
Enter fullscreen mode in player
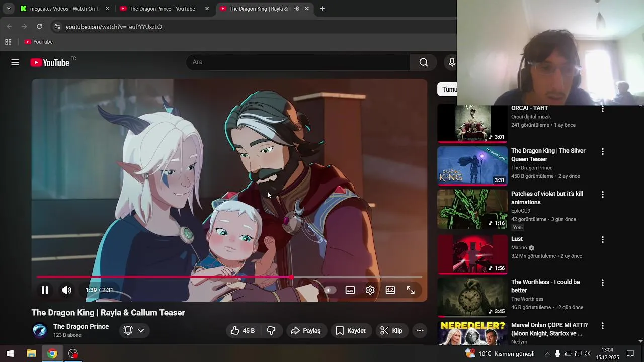(x=411, y=290)
